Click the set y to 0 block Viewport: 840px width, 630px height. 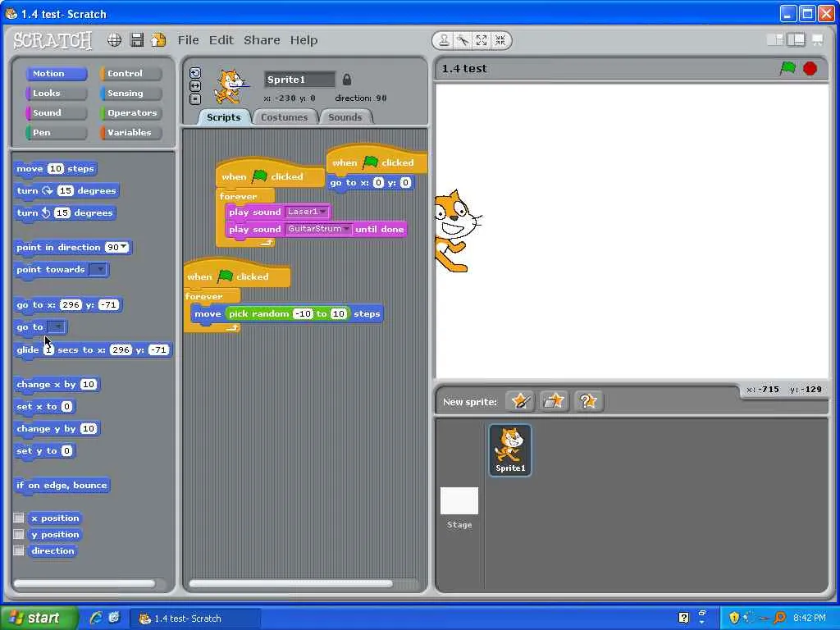[44, 450]
